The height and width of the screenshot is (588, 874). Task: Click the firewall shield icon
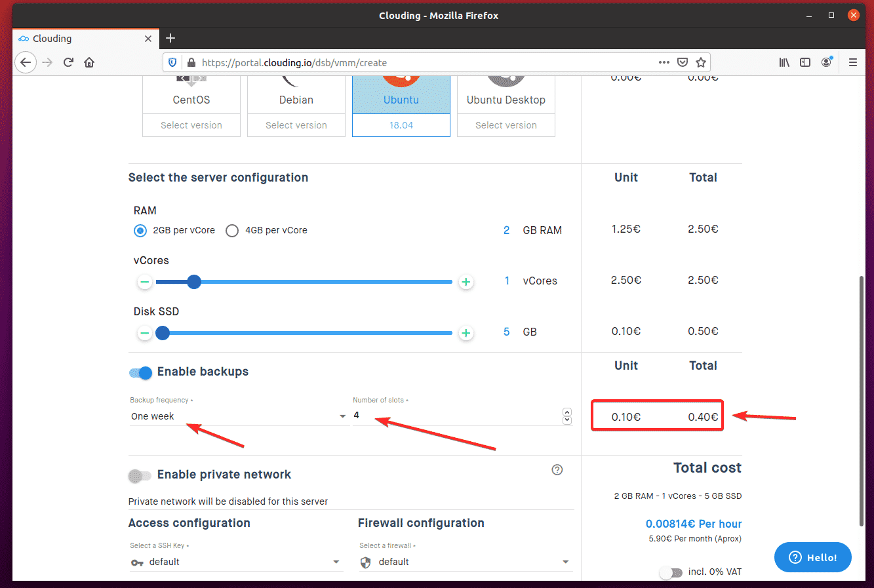point(366,562)
